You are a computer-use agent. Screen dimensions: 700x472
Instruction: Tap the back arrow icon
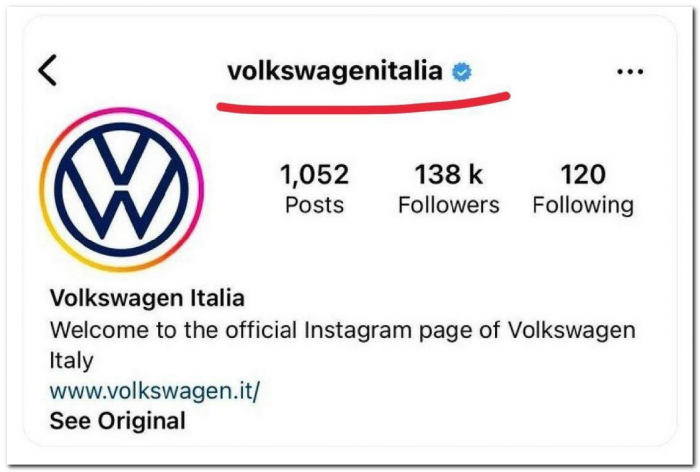point(47,70)
